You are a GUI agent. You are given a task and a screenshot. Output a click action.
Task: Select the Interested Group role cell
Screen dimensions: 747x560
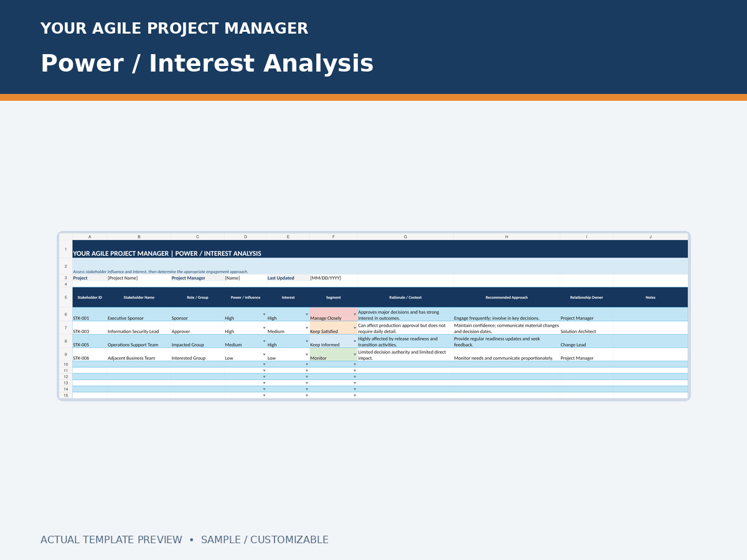pyautogui.click(x=198, y=355)
